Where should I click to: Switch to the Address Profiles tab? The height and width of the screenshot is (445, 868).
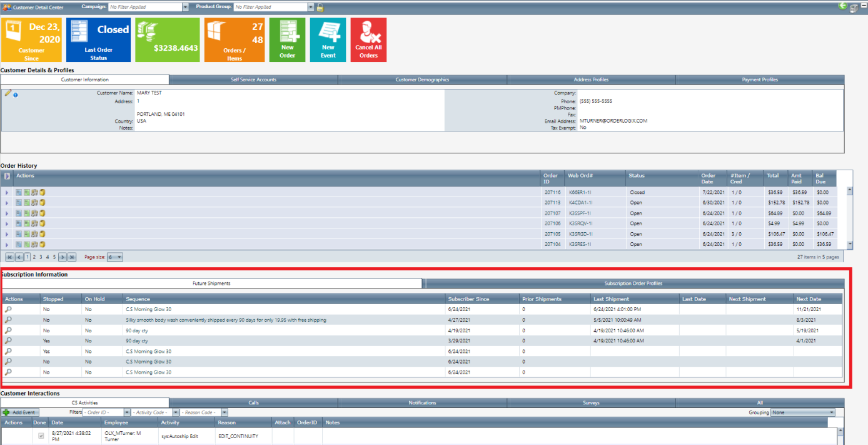click(x=591, y=79)
